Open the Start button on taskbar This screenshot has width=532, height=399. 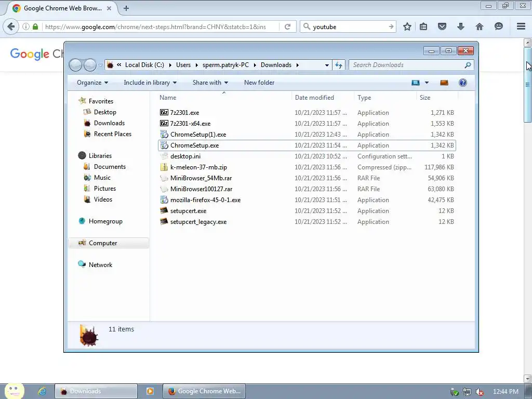click(x=14, y=391)
